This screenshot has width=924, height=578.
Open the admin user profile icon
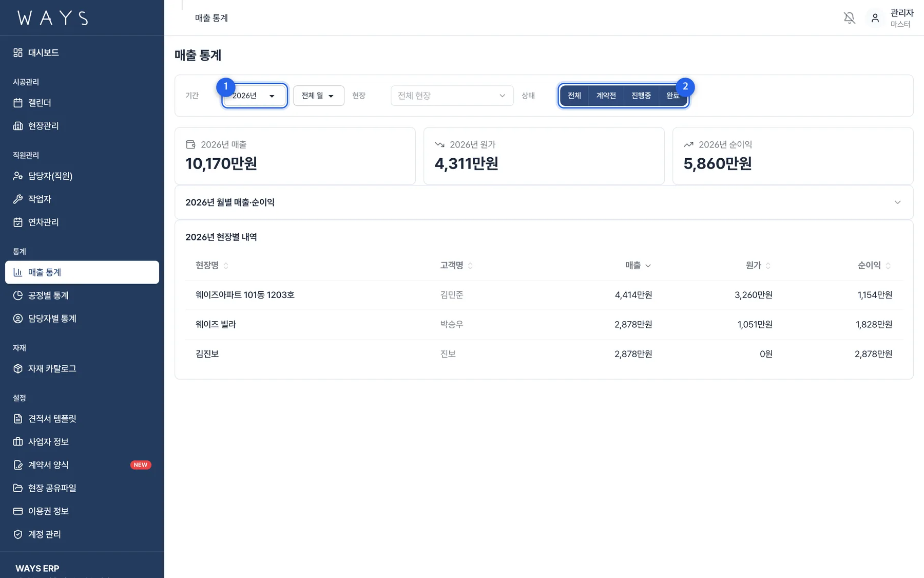tap(875, 18)
